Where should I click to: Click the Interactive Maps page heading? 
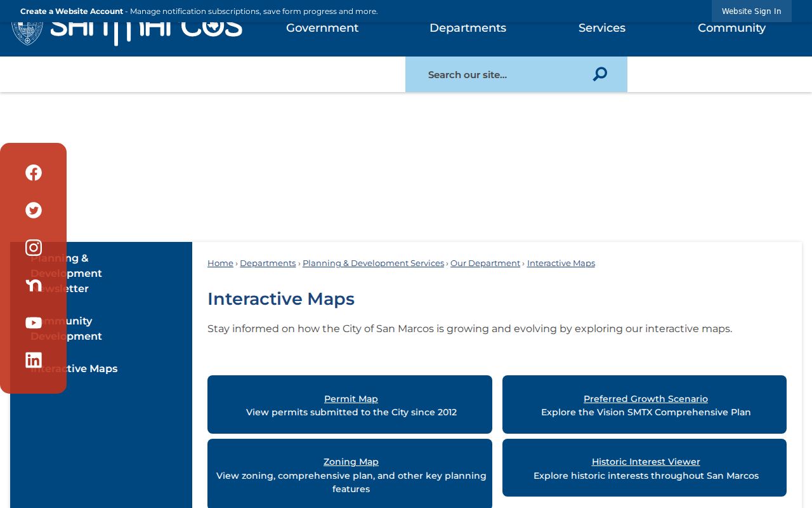(x=281, y=298)
